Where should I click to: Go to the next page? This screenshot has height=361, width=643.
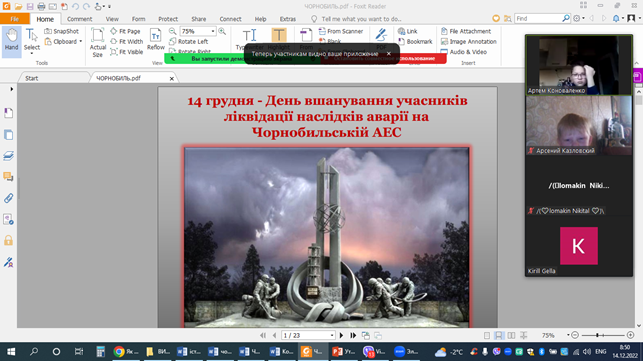coord(341,335)
